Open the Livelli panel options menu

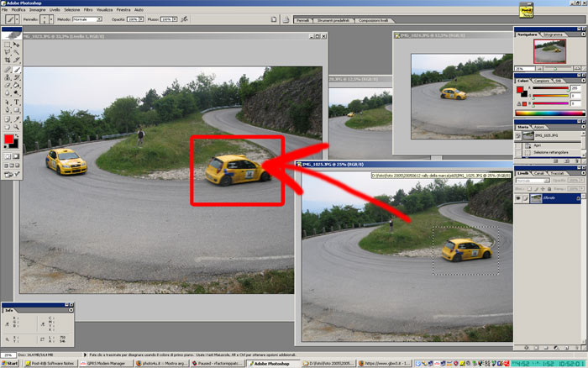583,173
